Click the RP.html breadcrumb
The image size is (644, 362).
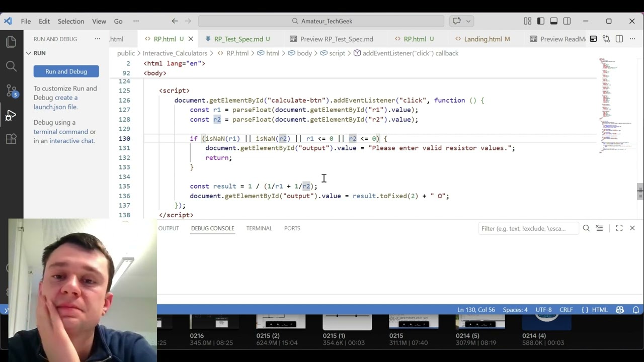pyautogui.click(x=237, y=53)
